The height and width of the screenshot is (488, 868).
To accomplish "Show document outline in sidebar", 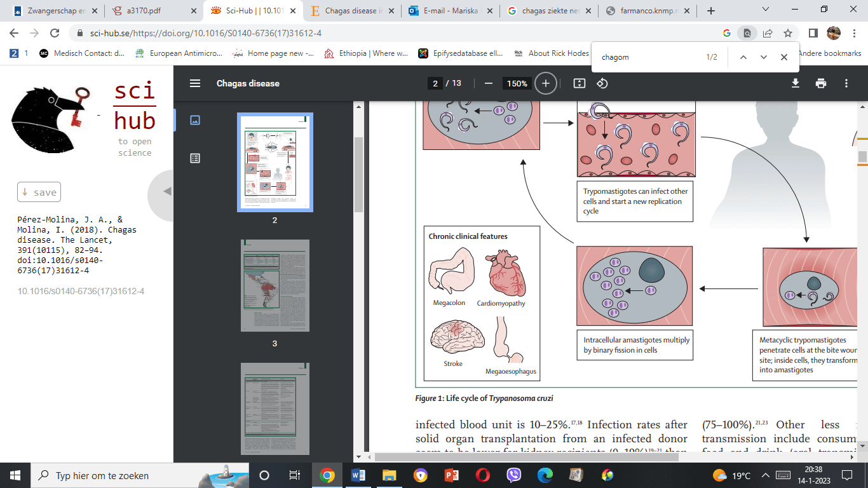I will tap(195, 158).
